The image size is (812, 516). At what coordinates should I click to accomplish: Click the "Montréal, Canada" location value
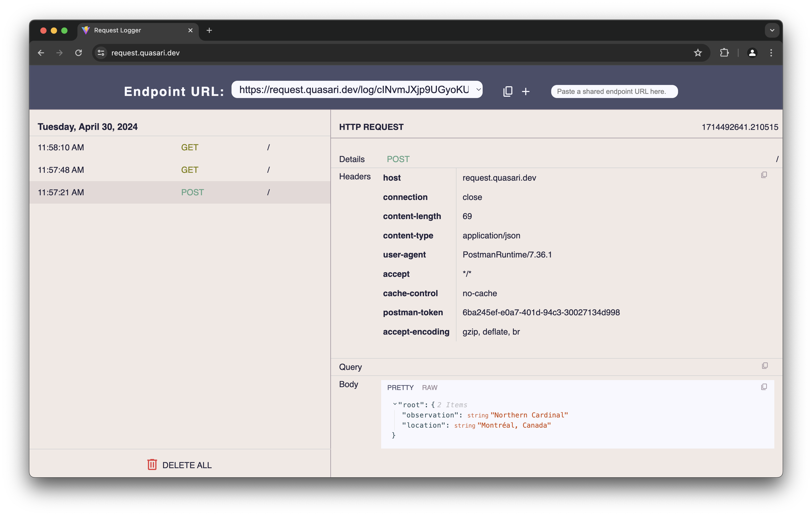click(x=514, y=425)
